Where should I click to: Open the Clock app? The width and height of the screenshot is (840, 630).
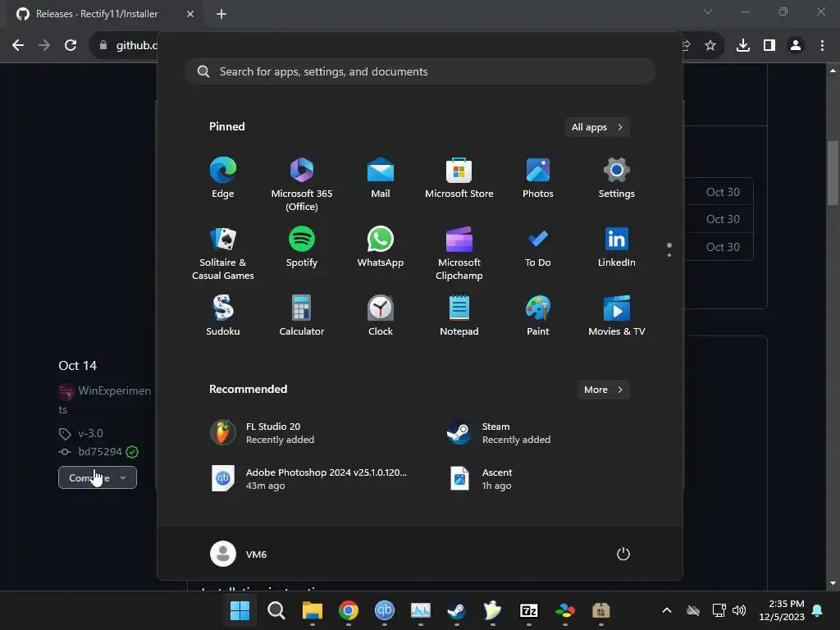point(381,316)
